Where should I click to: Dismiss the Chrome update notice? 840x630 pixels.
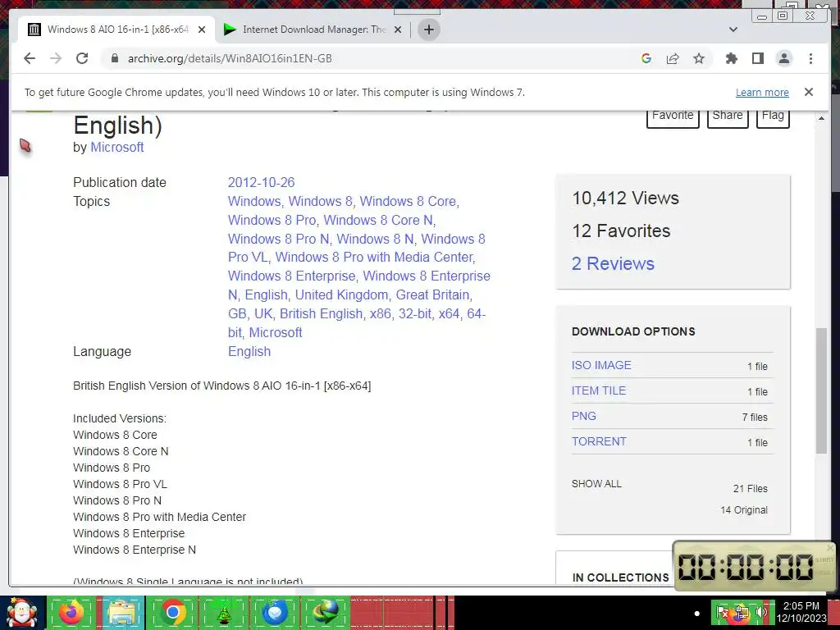[808, 92]
